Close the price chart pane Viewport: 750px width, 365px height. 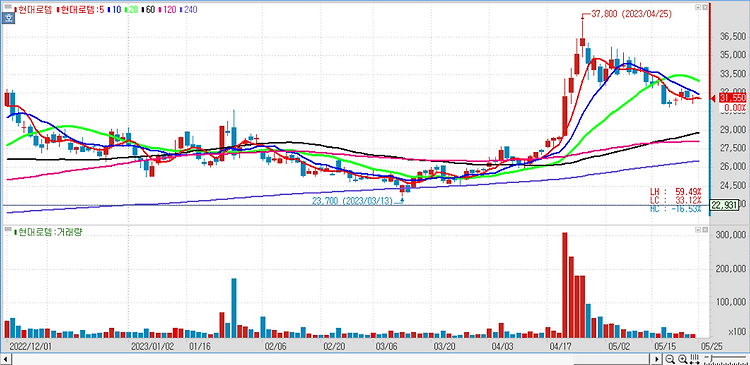point(705,8)
